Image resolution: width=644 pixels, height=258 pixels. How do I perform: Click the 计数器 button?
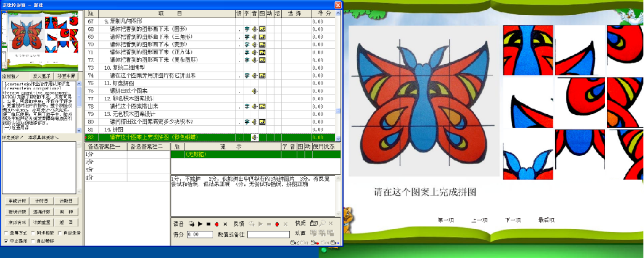(x=66, y=201)
